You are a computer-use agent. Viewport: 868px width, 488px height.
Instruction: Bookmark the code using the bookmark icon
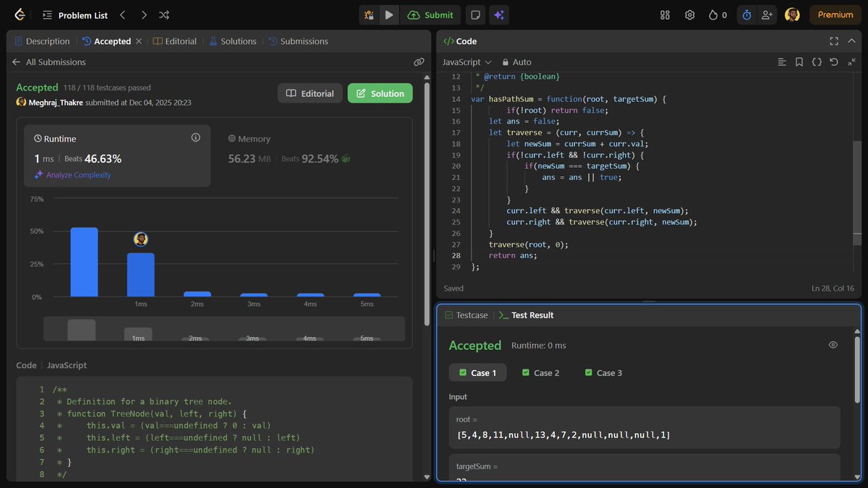[x=799, y=62]
